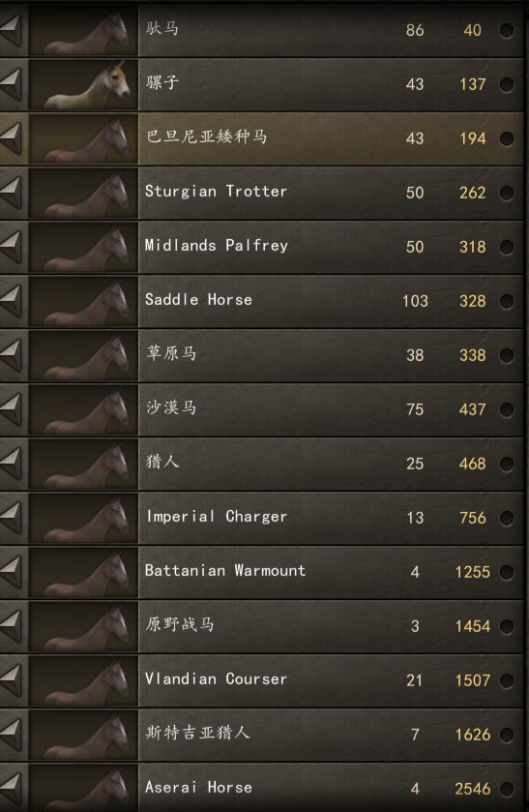Toggle circle marker on 斯特吉亚猎人 row

[507, 735]
